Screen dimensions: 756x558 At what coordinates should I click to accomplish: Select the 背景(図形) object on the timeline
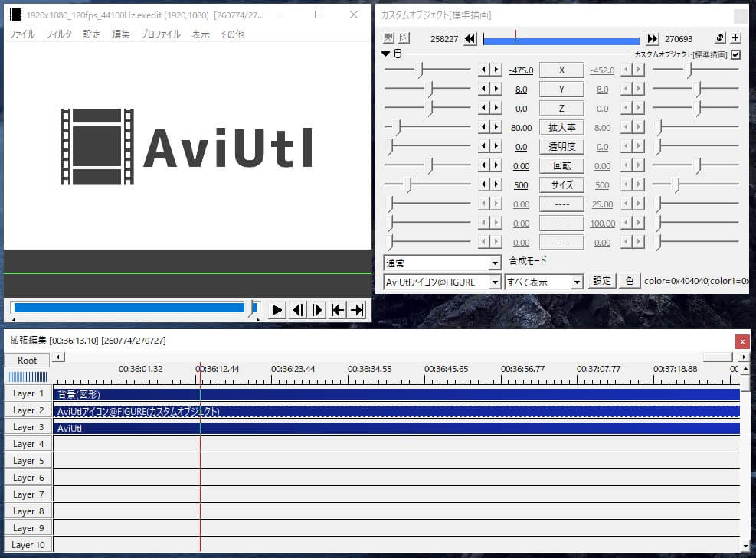(x=396, y=394)
